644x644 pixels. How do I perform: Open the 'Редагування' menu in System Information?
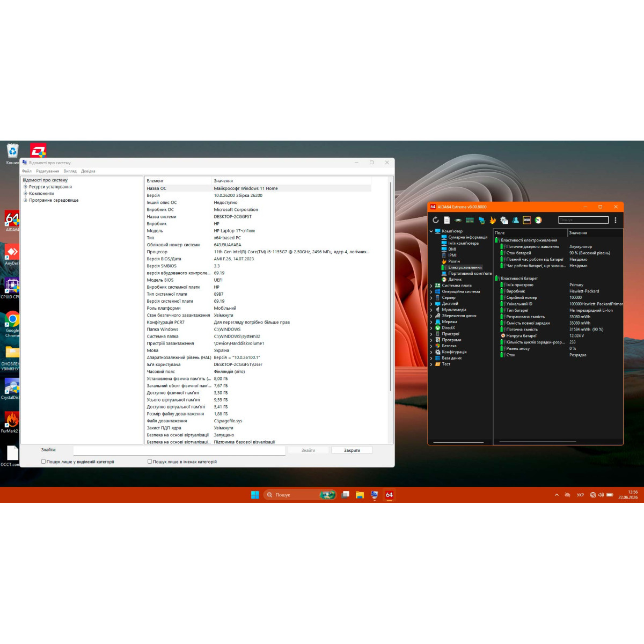point(48,171)
